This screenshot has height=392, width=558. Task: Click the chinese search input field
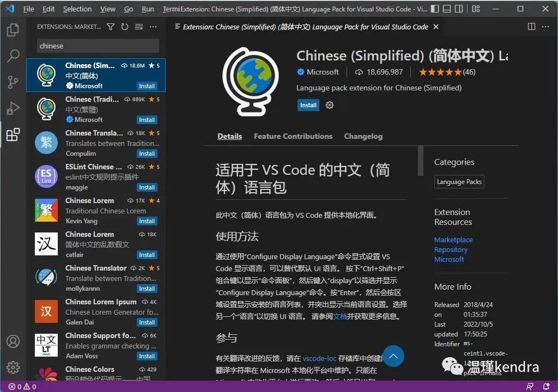[98, 46]
